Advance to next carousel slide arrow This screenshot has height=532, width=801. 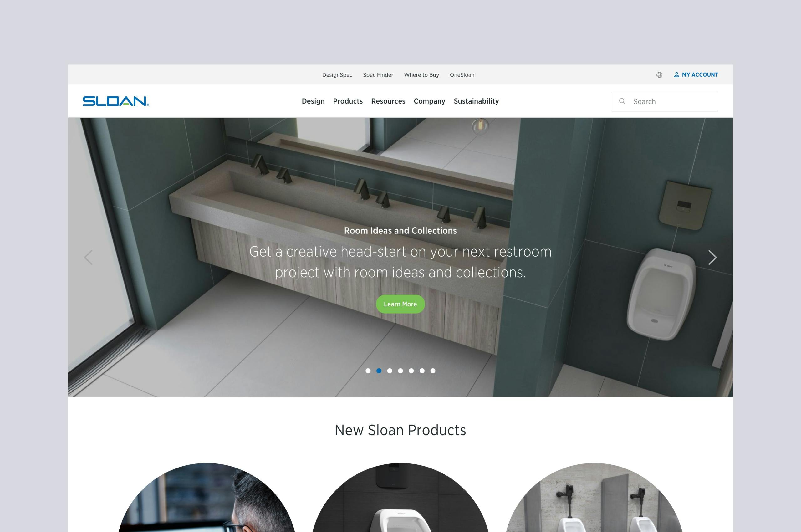point(712,258)
